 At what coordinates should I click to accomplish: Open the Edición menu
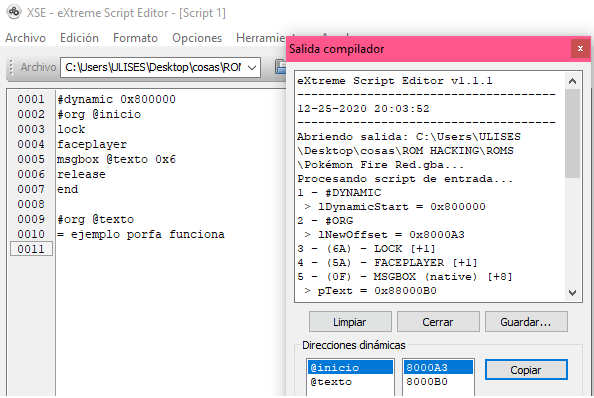pos(79,38)
